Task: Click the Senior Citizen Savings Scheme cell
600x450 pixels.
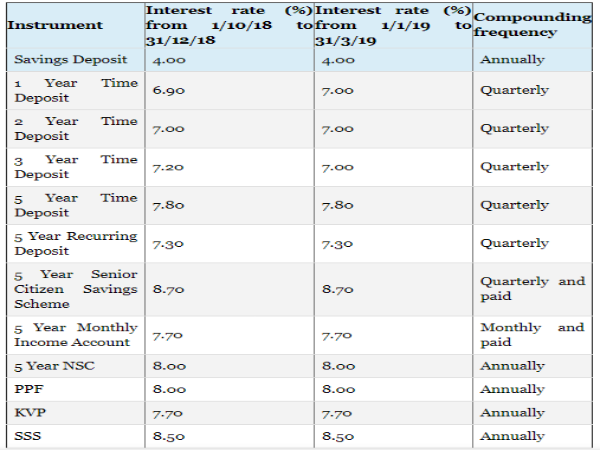Action: [75, 289]
